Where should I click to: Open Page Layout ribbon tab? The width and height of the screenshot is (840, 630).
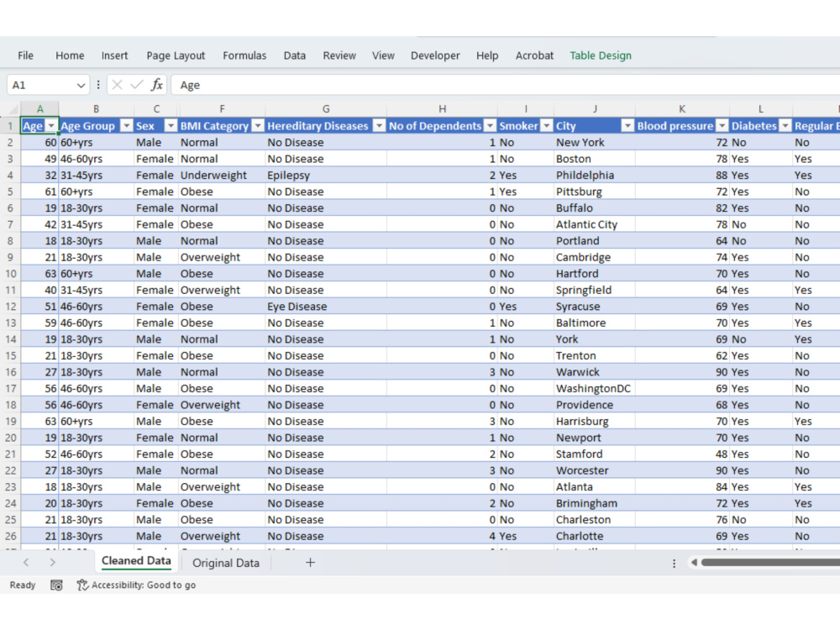[176, 55]
